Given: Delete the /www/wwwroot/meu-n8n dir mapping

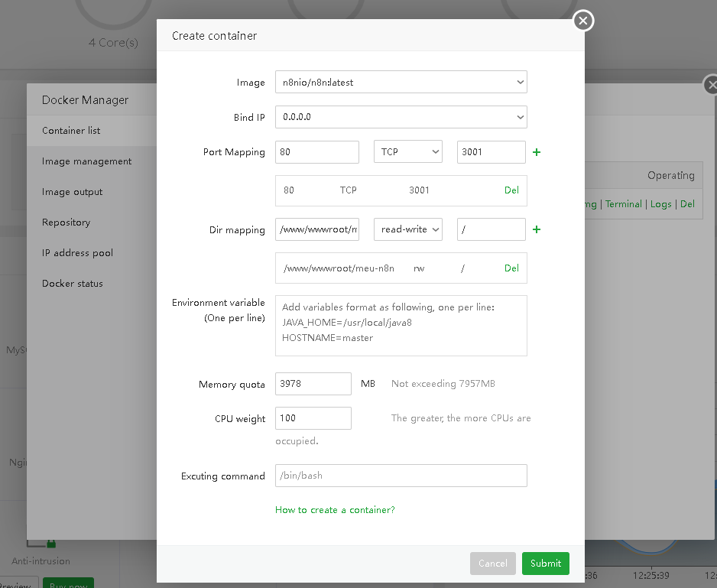Looking at the screenshot, I should pos(511,268).
